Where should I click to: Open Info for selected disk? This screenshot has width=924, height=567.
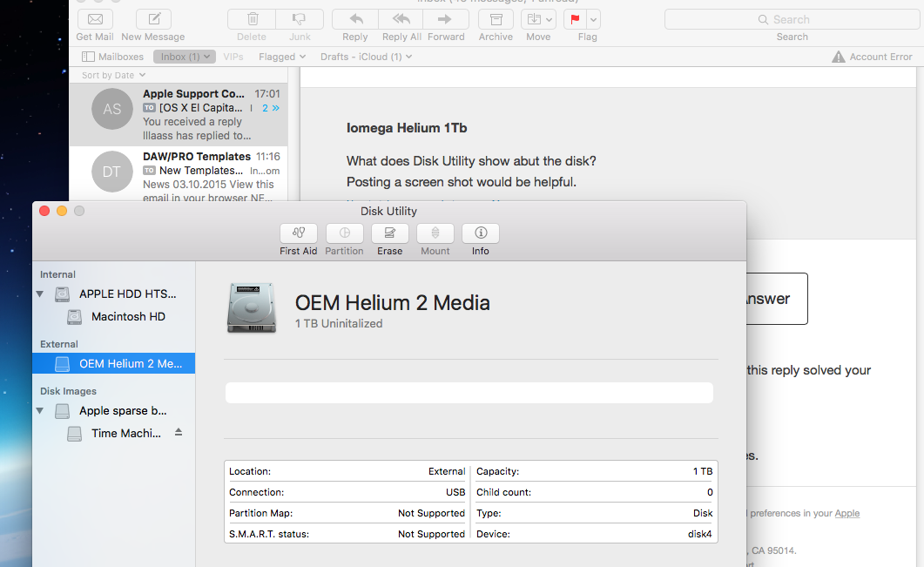click(x=480, y=233)
